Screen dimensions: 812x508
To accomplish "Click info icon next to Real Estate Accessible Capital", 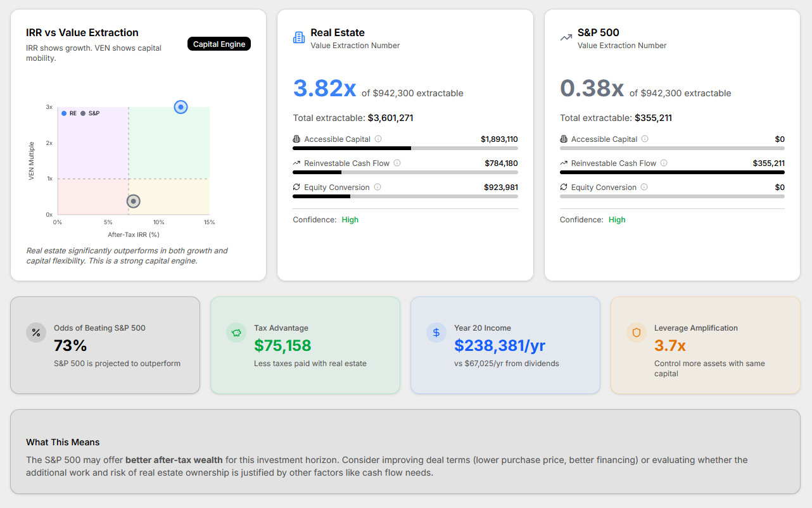I will (378, 139).
